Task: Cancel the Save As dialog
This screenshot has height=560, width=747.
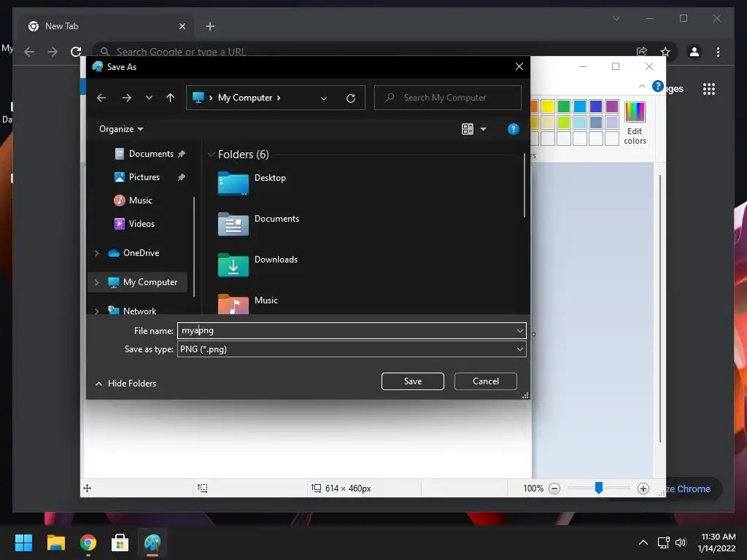Action: pos(485,381)
